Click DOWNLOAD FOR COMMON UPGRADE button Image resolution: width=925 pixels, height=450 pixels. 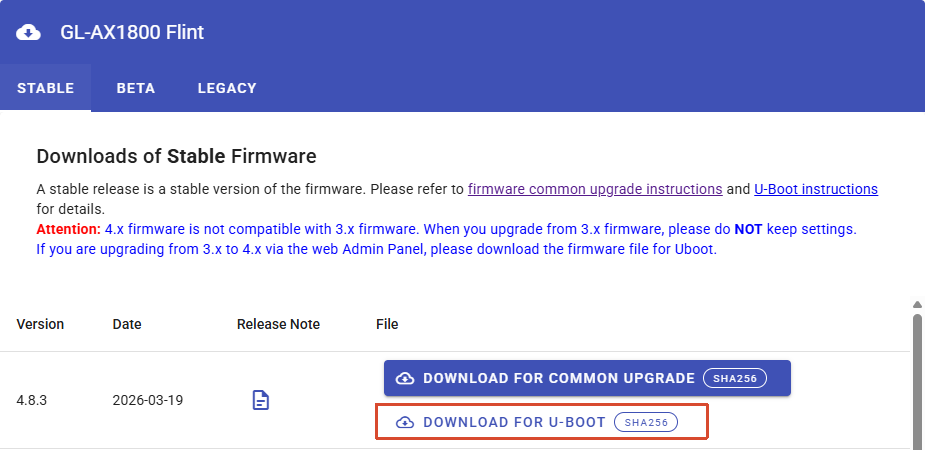tap(587, 378)
